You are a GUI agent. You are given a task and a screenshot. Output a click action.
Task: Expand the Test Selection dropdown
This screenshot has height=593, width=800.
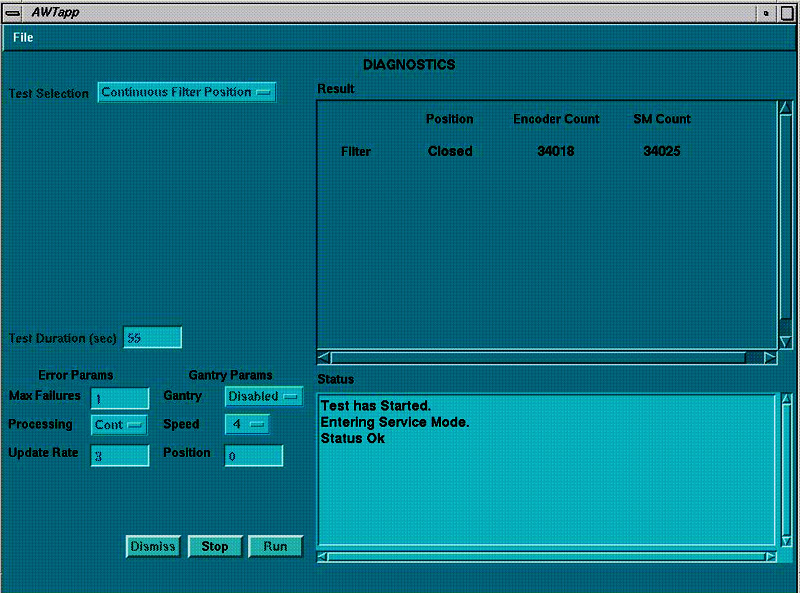tap(187, 92)
